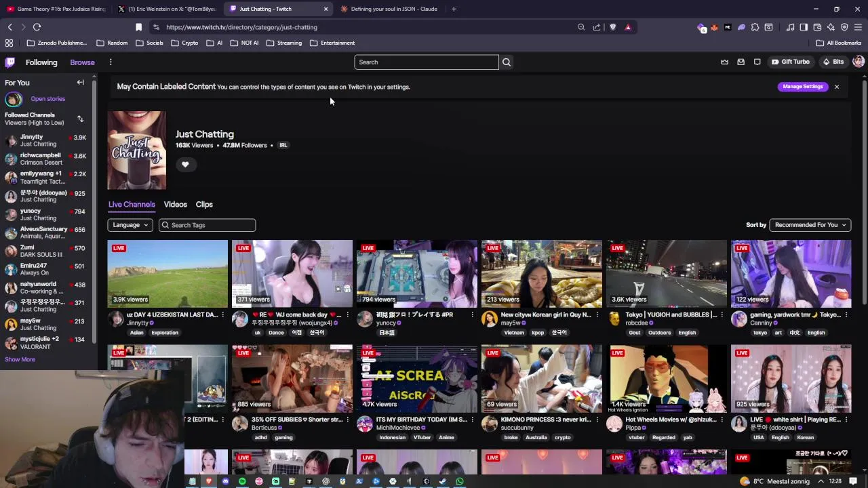Go to the Following page

click(41, 62)
